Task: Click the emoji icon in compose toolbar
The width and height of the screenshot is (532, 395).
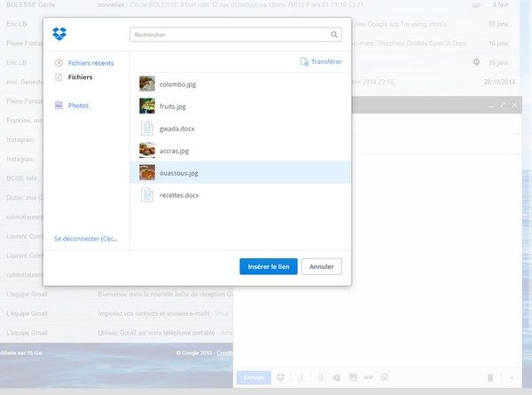Action: point(385,377)
